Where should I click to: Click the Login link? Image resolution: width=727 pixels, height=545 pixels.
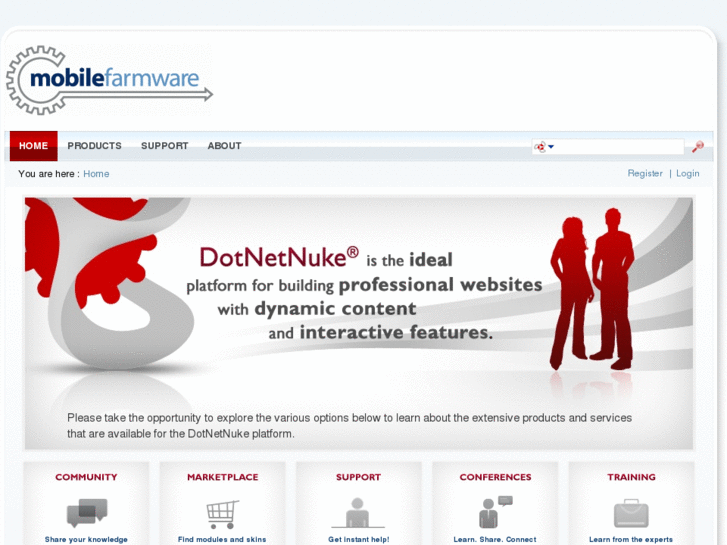[688, 173]
